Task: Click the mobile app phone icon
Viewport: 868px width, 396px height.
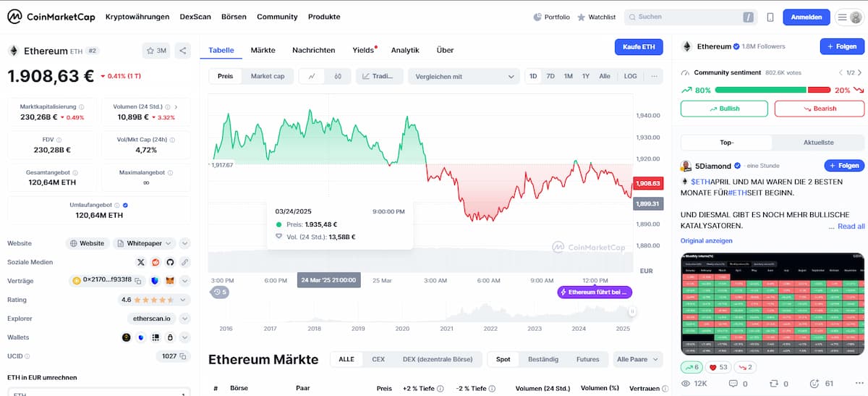Action: pyautogui.click(x=770, y=17)
